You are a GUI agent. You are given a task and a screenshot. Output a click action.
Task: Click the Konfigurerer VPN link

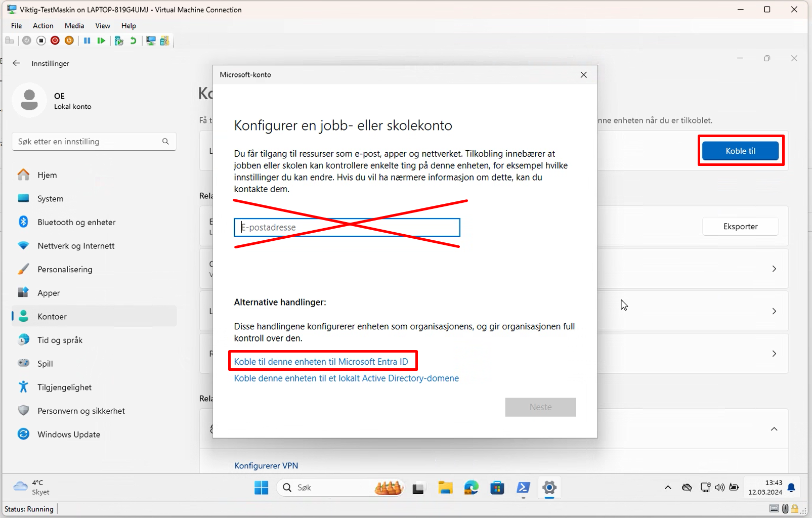point(266,466)
